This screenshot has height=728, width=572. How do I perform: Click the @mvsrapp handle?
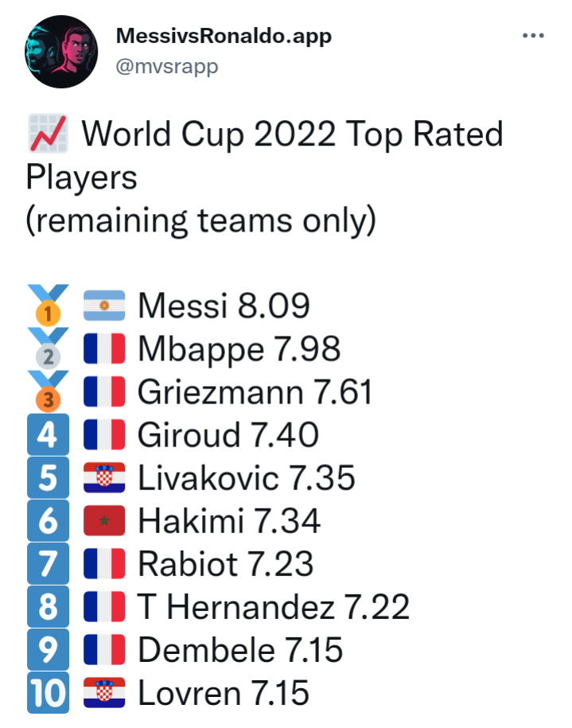[x=167, y=66]
